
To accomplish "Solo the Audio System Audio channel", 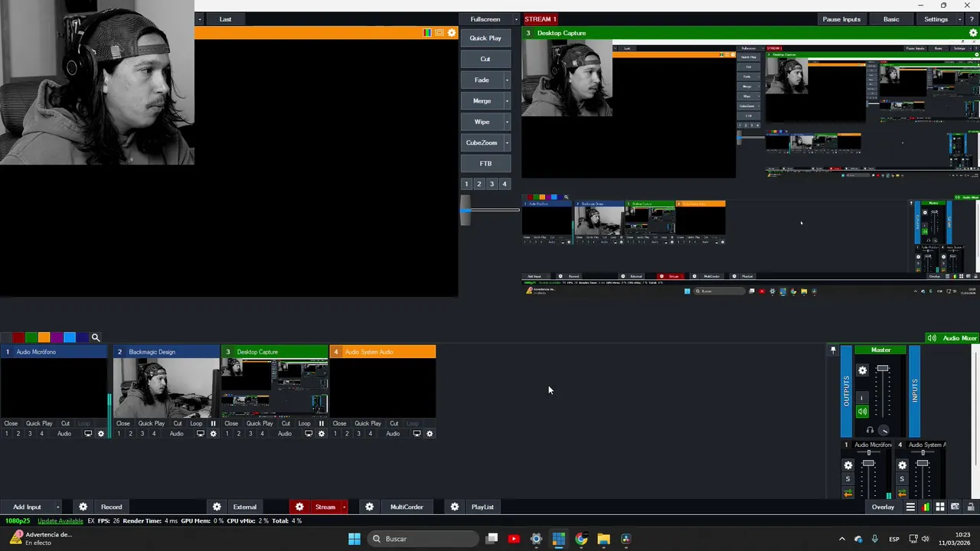I will pos(902,479).
